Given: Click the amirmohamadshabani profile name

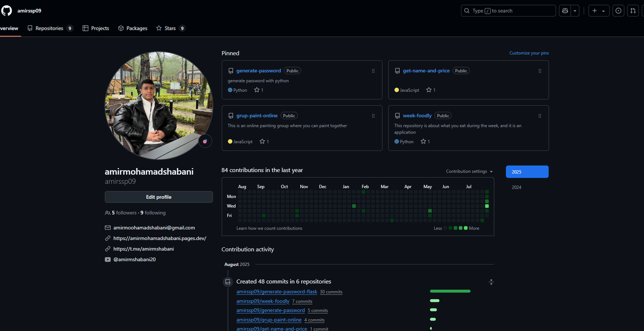Looking at the screenshot, I should point(149,172).
